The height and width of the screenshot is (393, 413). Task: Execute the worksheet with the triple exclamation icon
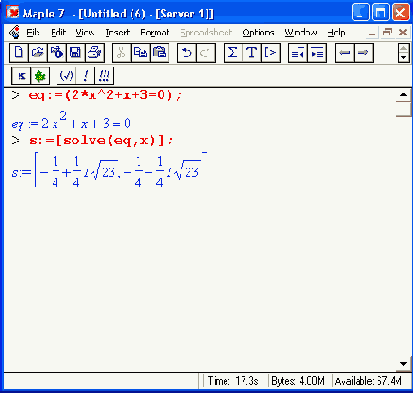[104, 76]
